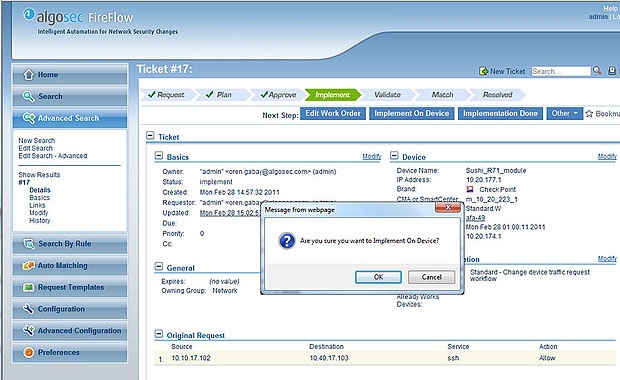Select the Resolved workflow step
The image size is (620, 380).
point(497,95)
